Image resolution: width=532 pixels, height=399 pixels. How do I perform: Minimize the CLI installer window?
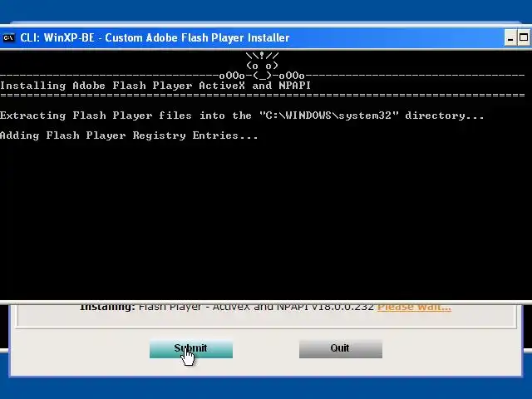click(x=510, y=37)
